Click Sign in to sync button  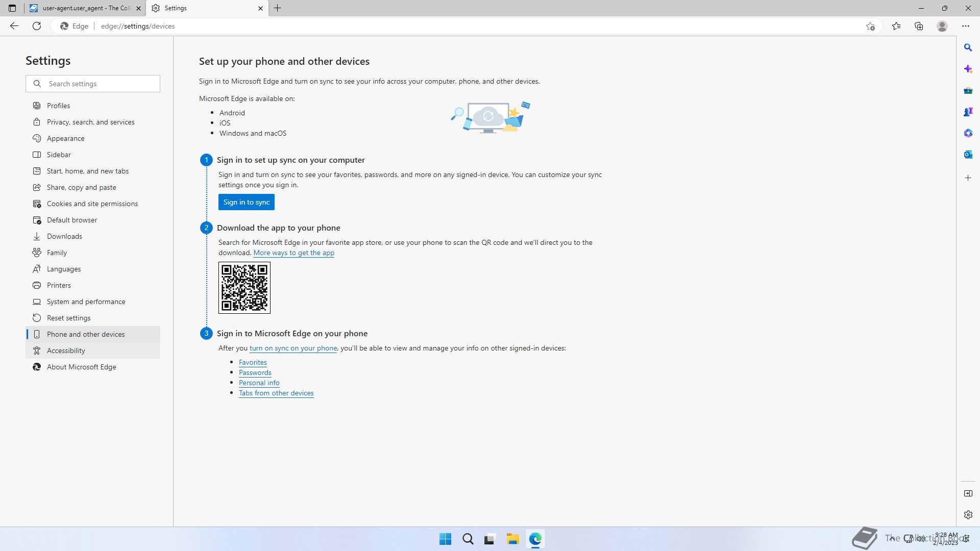(246, 202)
